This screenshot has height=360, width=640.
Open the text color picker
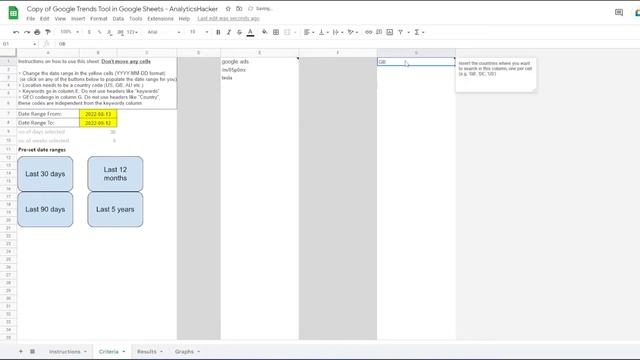click(251, 32)
